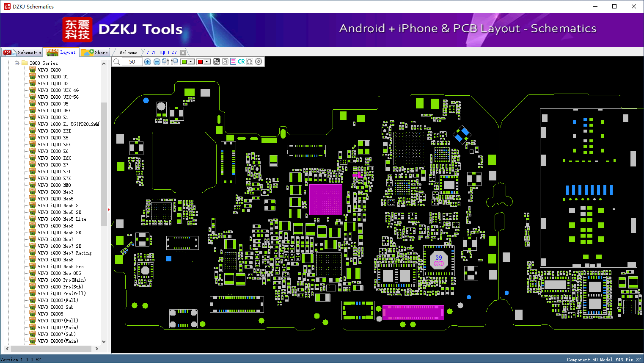Click the PADS icon on Layout tab
The height and width of the screenshot is (363, 644).
coord(52,52)
